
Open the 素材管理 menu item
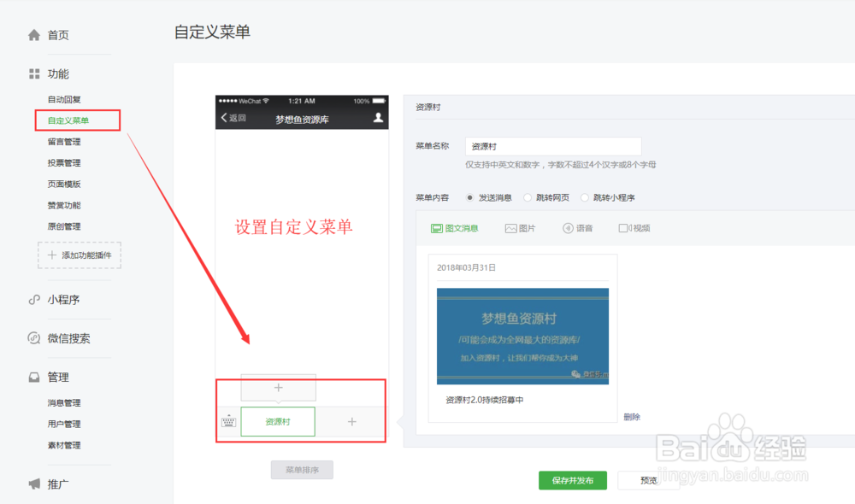64,445
